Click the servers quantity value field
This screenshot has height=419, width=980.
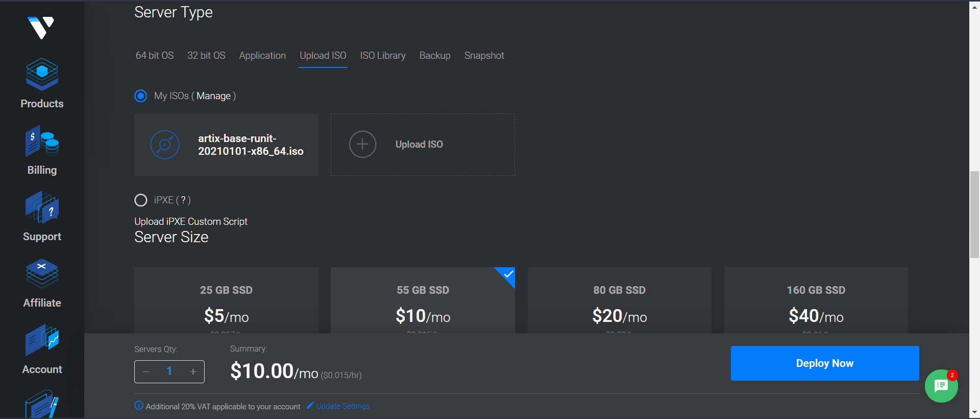pyautogui.click(x=169, y=371)
